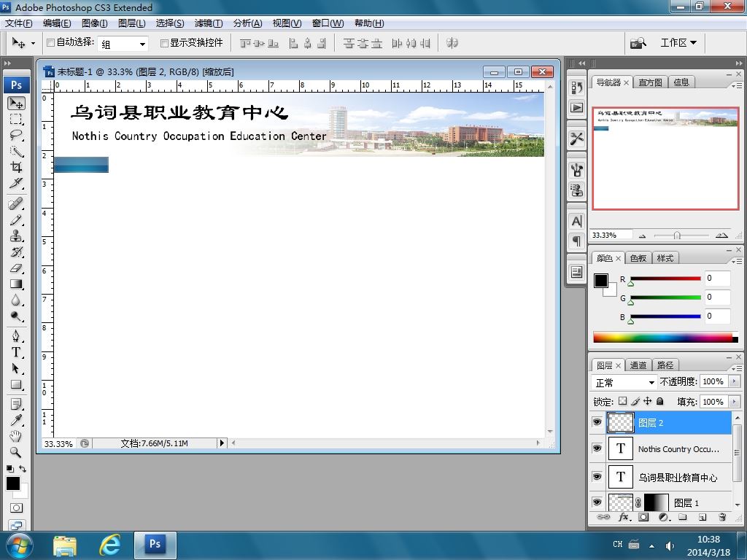Switch to the 色板 tab
747x560 pixels.
click(x=638, y=258)
